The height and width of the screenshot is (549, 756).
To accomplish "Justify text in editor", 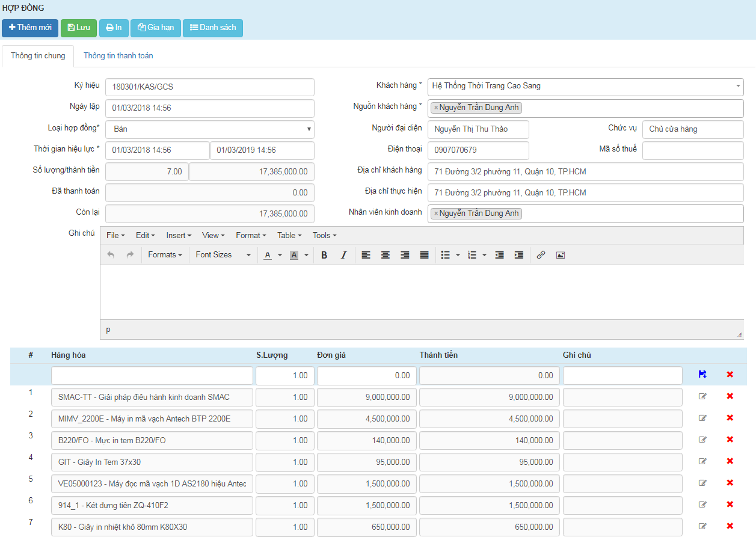I will point(424,255).
